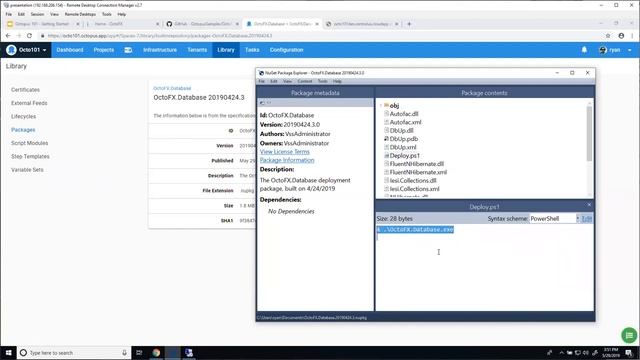Click the green help button at bottom right

tap(629, 336)
